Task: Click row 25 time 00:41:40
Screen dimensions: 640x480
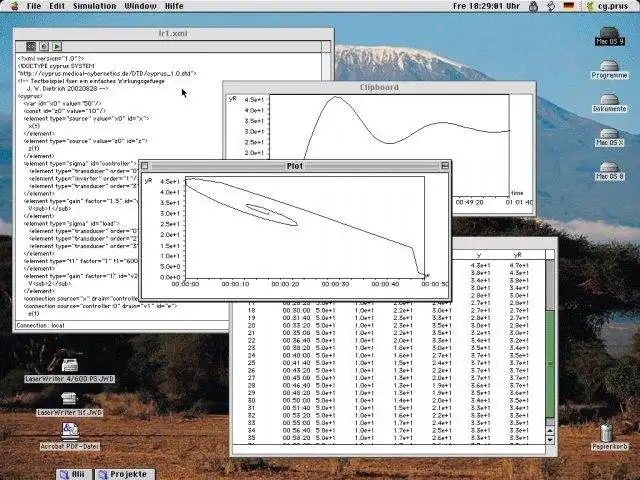Action: (x=296, y=363)
